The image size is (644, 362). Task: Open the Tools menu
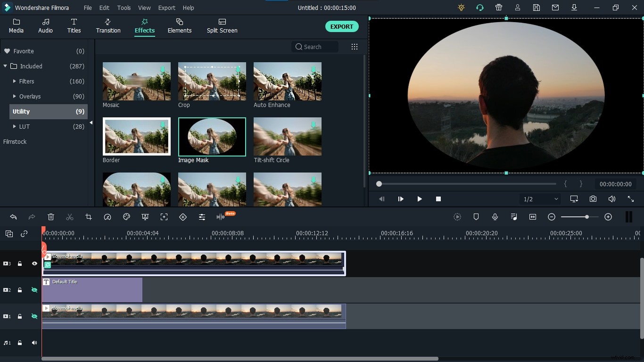click(x=124, y=8)
